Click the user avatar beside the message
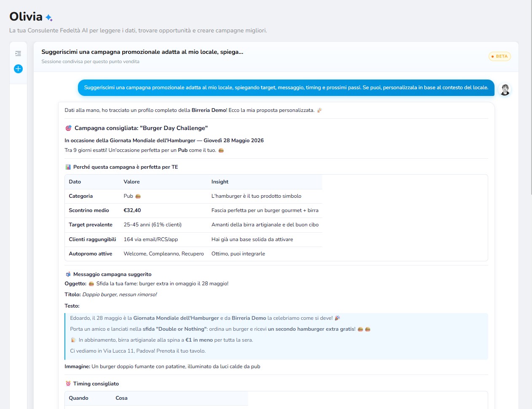 (505, 89)
